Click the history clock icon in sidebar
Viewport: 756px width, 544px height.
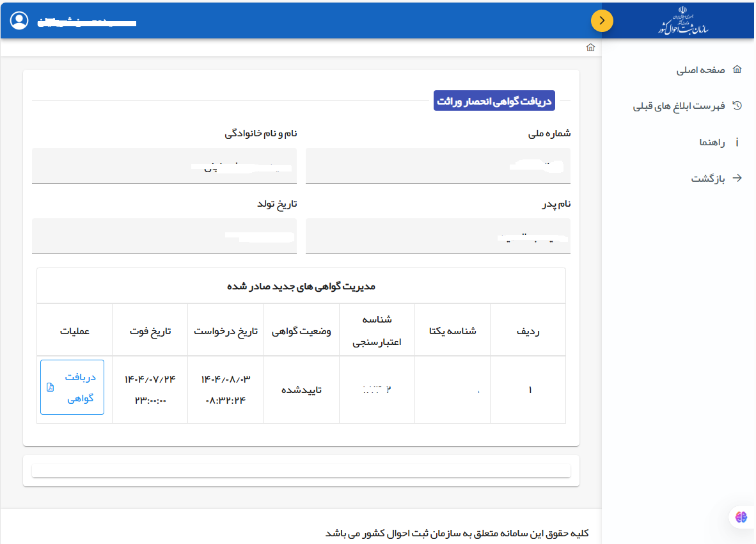737,106
